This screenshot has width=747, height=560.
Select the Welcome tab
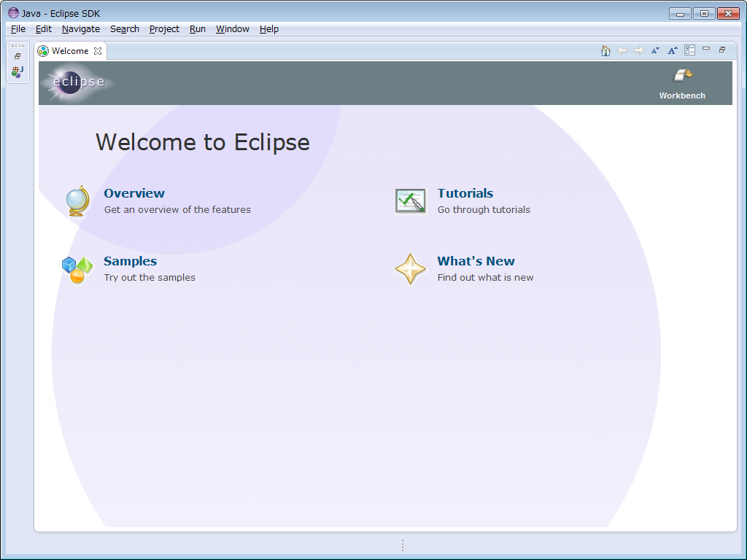[x=70, y=51]
